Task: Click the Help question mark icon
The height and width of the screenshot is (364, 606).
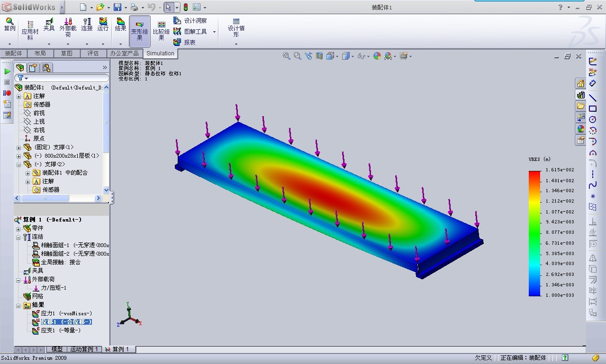Action: [561, 7]
